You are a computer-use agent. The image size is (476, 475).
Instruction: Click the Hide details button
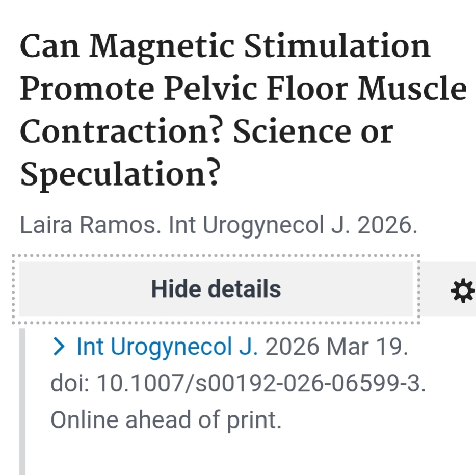coord(216,289)
